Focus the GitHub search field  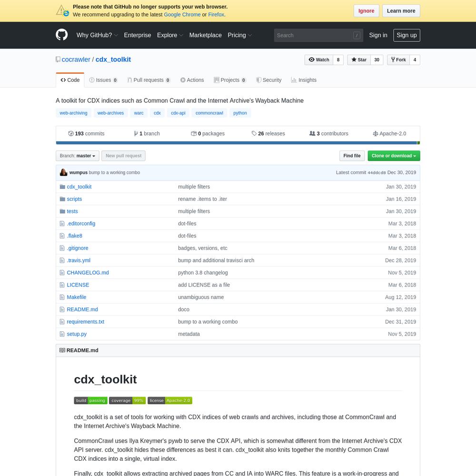pyautogui.click(x=318, y=35)
